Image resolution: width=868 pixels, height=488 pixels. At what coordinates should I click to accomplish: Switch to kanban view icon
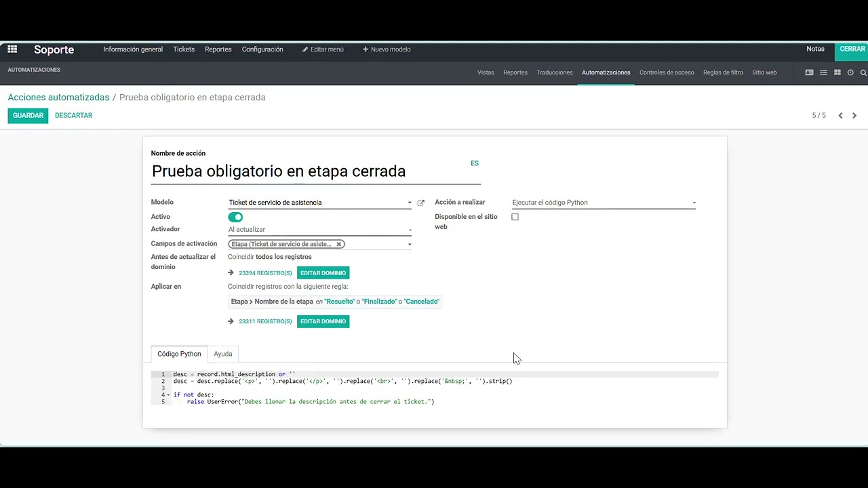point(837,73)
